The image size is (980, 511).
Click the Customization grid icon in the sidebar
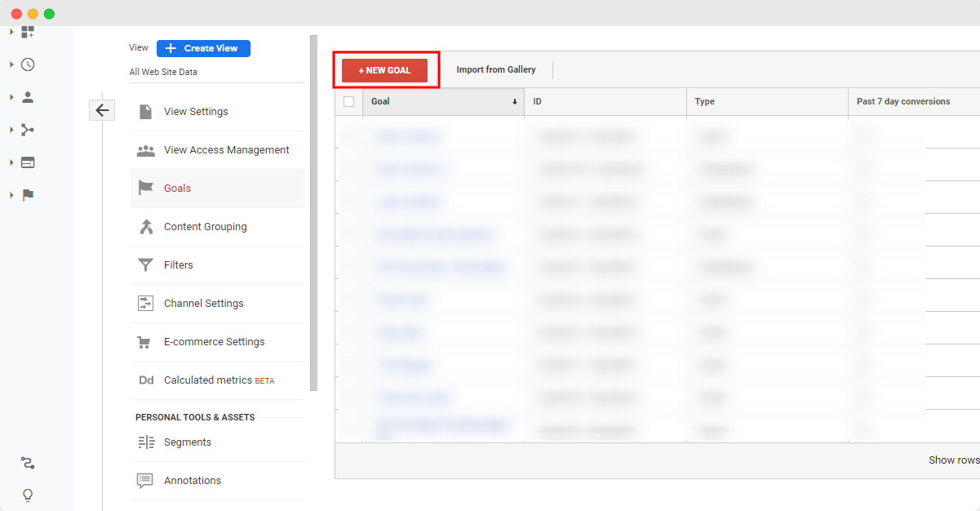28,31
